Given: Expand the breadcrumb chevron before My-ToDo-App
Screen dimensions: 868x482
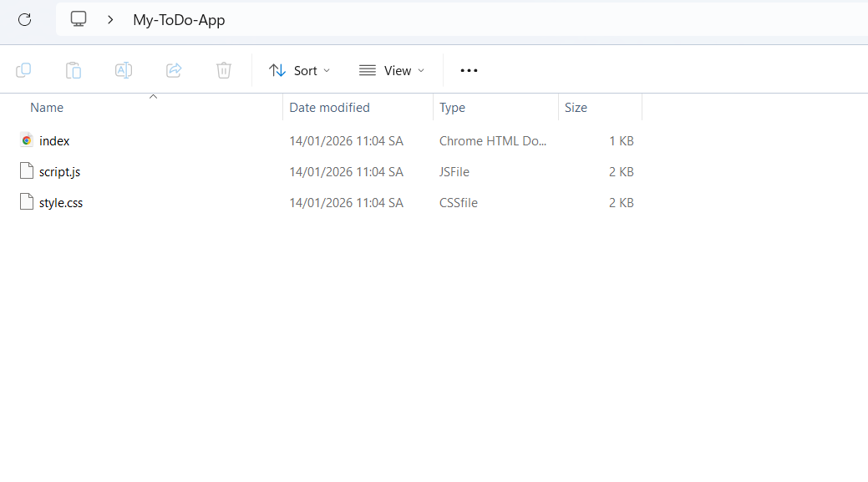Looking at the screenshot, I should [x=110, y=19].
